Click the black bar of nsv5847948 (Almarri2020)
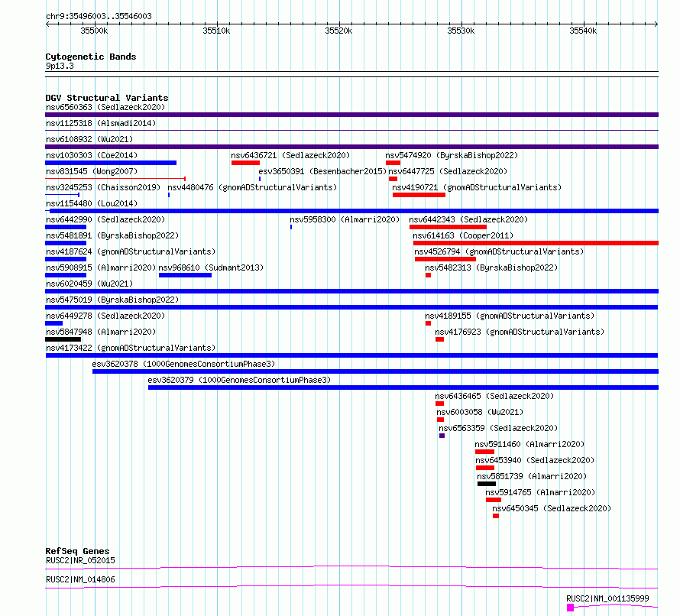The height and width of the screenshot is (616, 680). click(63, 339)
